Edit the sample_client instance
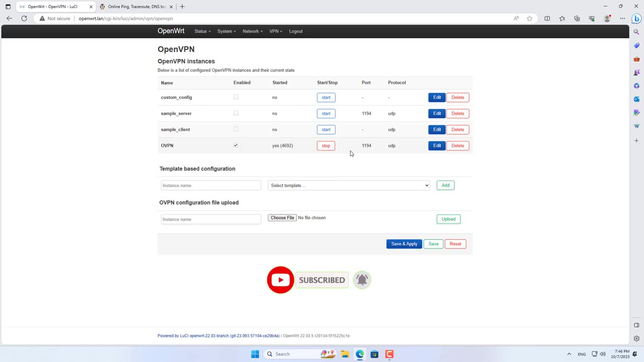 pos(437,130)
